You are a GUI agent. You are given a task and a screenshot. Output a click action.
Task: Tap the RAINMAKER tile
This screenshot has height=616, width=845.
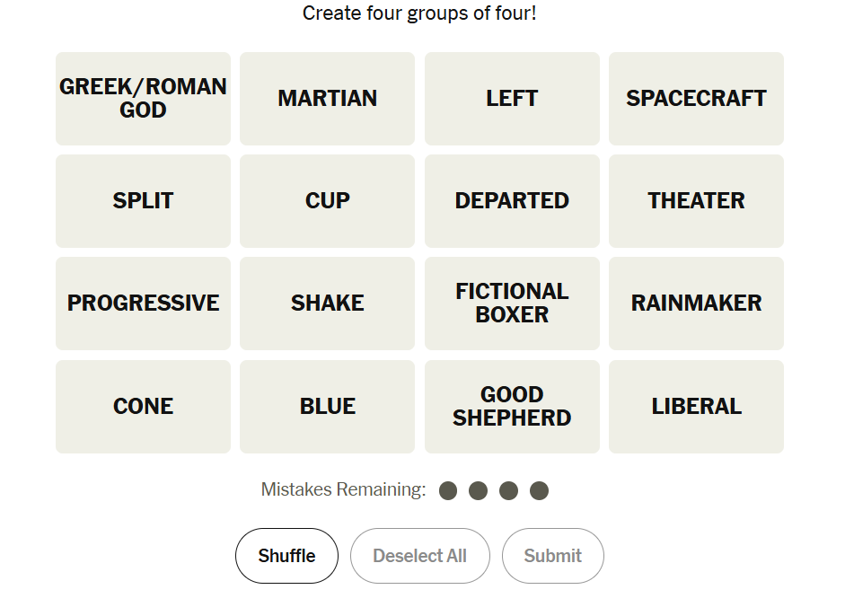pyautogui.click(x=696, y=304)
